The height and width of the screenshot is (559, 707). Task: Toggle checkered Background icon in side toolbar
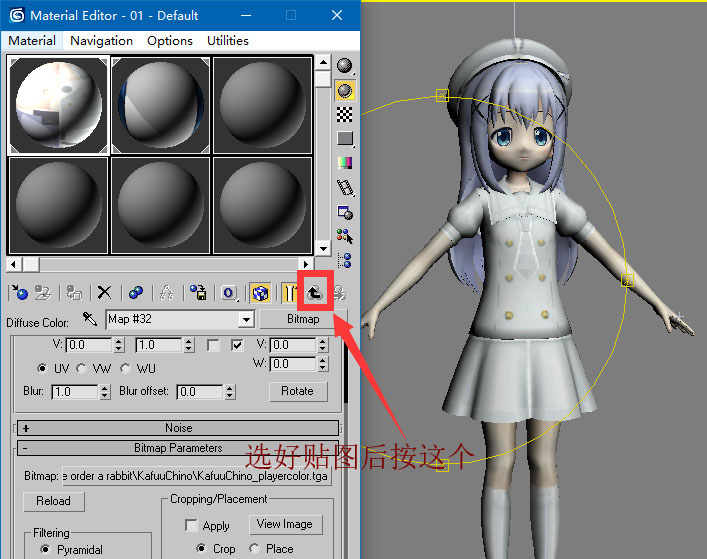[345, 114]
